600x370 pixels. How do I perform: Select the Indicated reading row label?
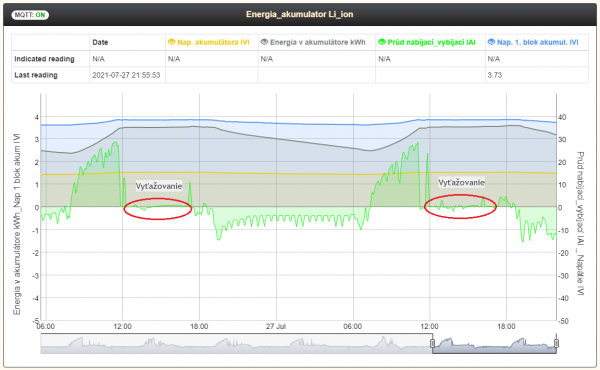coord(44,59)
